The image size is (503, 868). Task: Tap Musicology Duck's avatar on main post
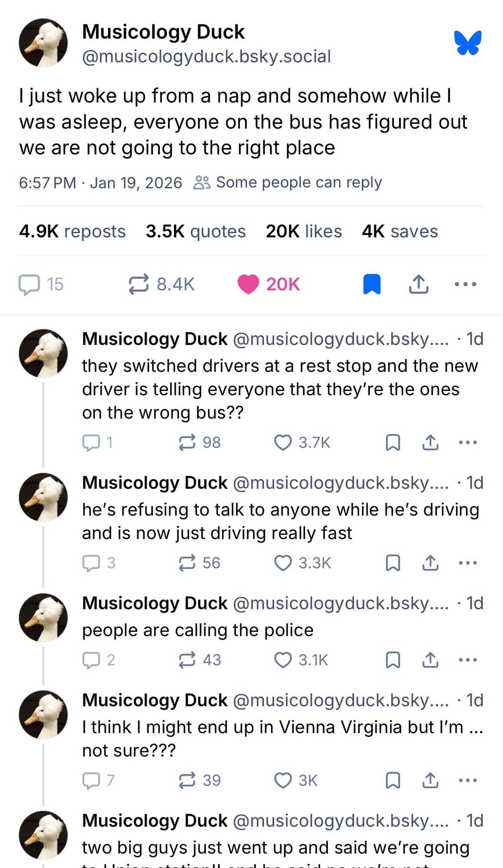click(x=43, y=43)
